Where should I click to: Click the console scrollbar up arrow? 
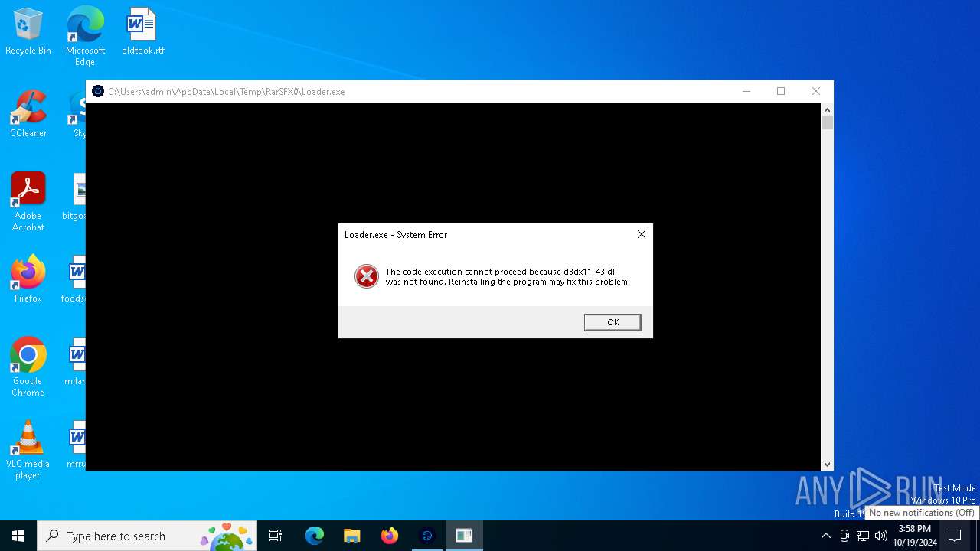pos(827,109)
